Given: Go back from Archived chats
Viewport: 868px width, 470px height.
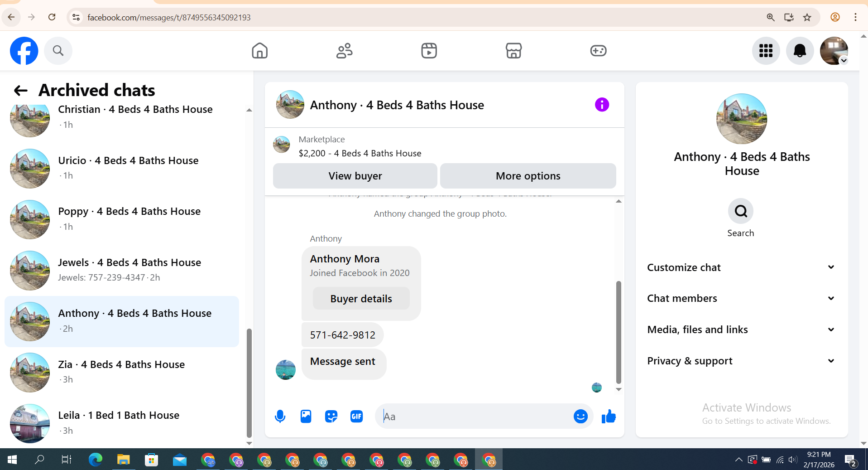Looking at the screenshot, I should [21, 91].
